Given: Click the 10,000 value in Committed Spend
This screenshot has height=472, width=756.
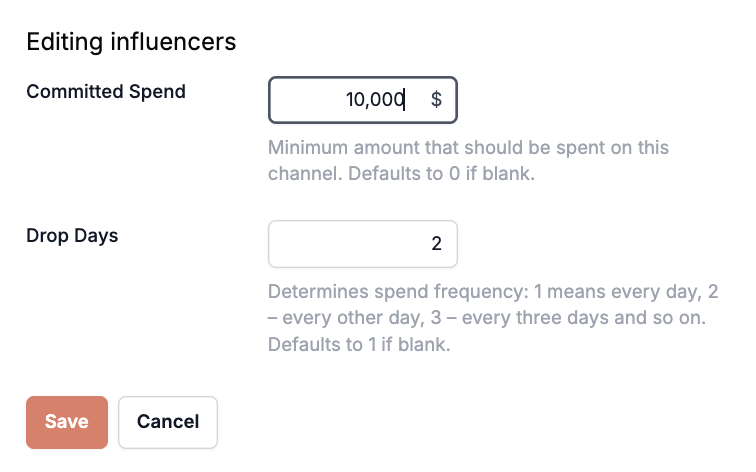Looking at the screenshot, I should click(375, 99).
